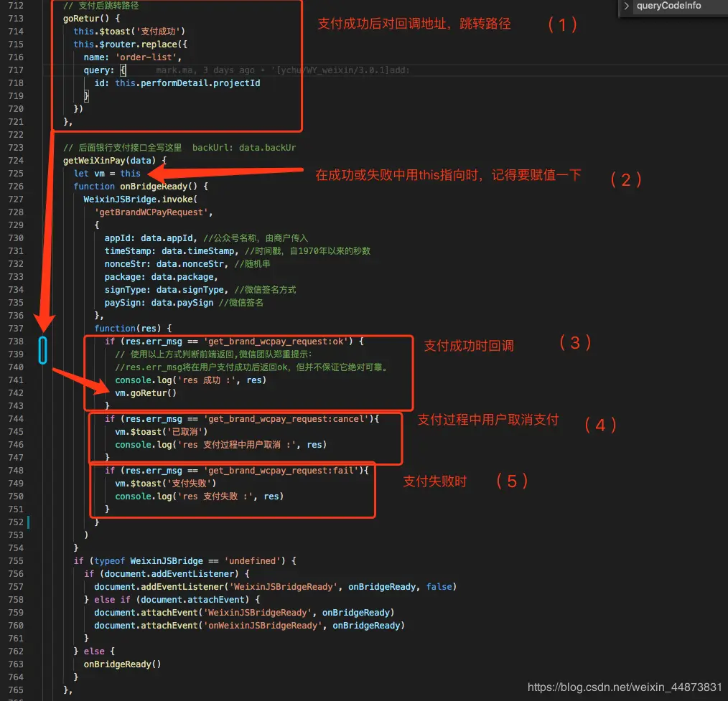Screen dimensions: 728x701
Task: Click paySign: data.paySign property
Action: (159, 303)
